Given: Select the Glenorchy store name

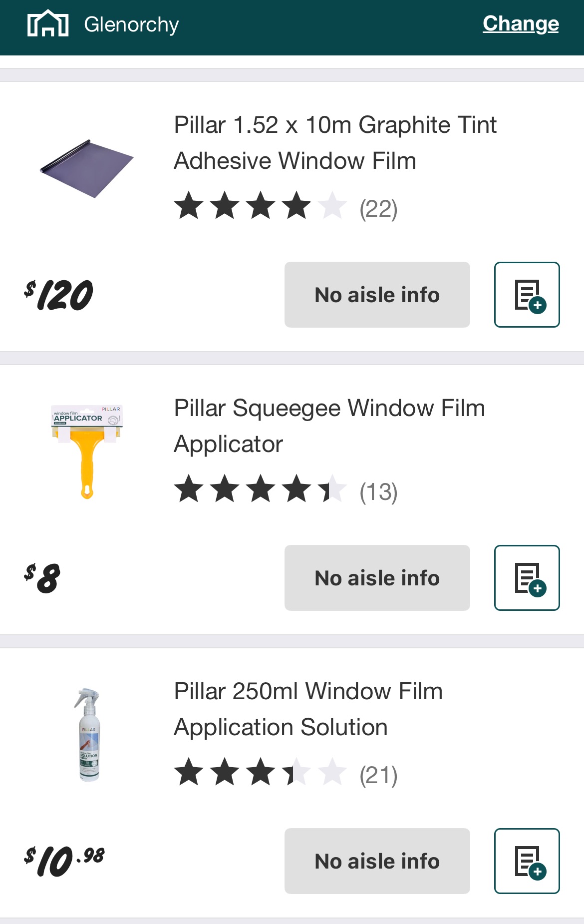Looking at the screenshot, I should tap(131, 24).
